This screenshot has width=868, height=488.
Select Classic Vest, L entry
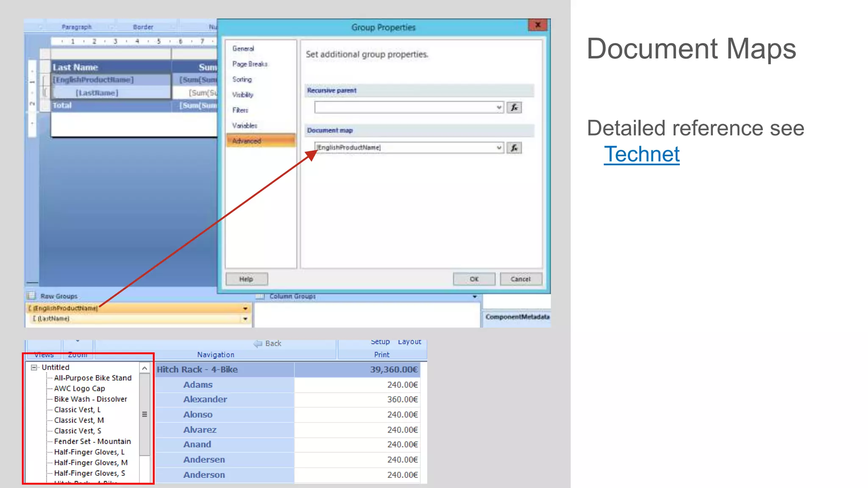78,410
